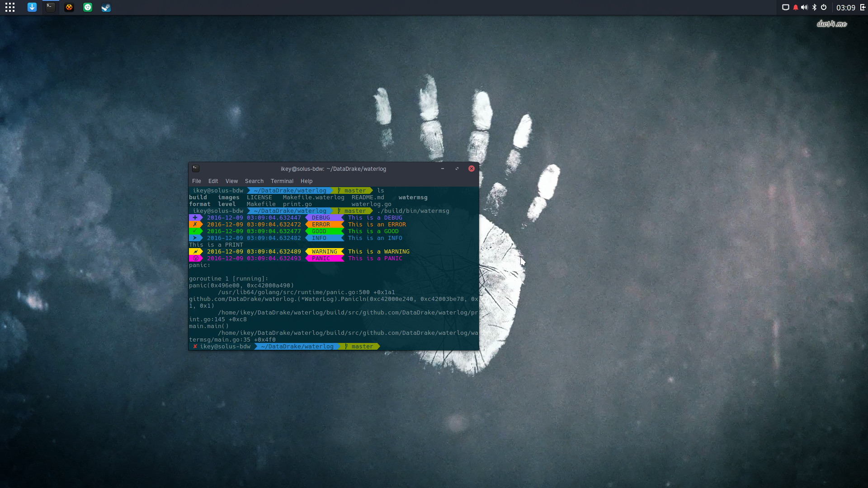868x488 pixels.
Task: Click the 'images' directory name
Action: (229, 197)
